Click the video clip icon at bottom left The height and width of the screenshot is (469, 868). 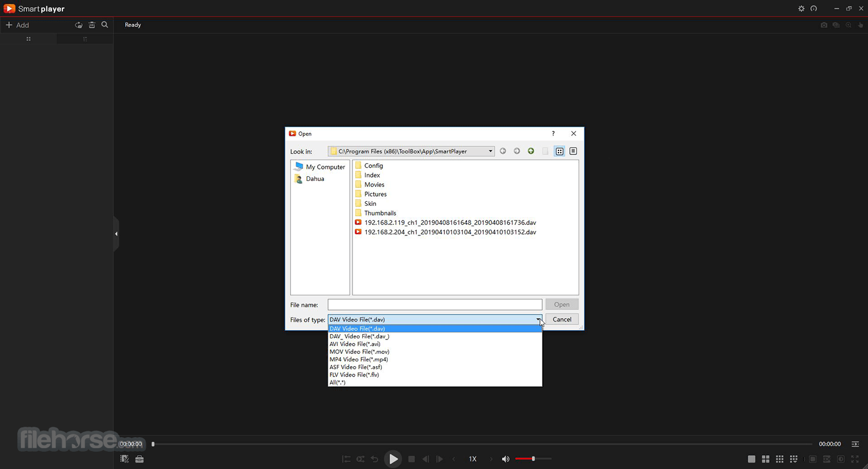coord(124,459)
